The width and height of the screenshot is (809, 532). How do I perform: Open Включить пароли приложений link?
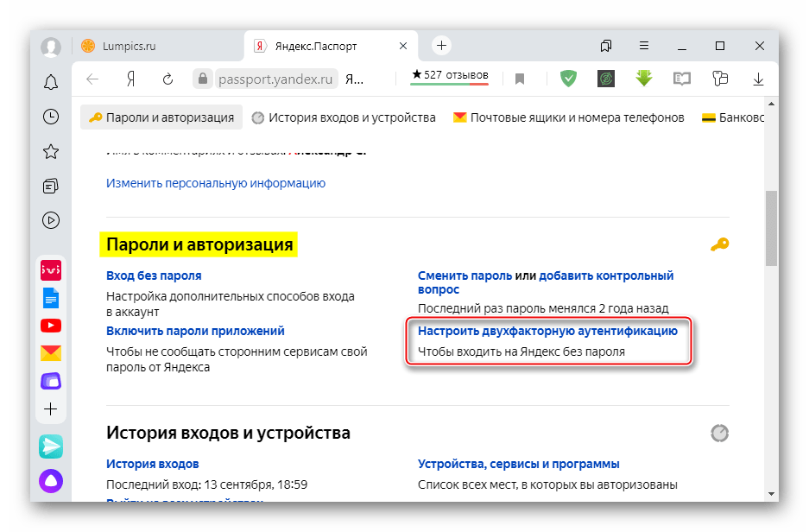(195, 331)
